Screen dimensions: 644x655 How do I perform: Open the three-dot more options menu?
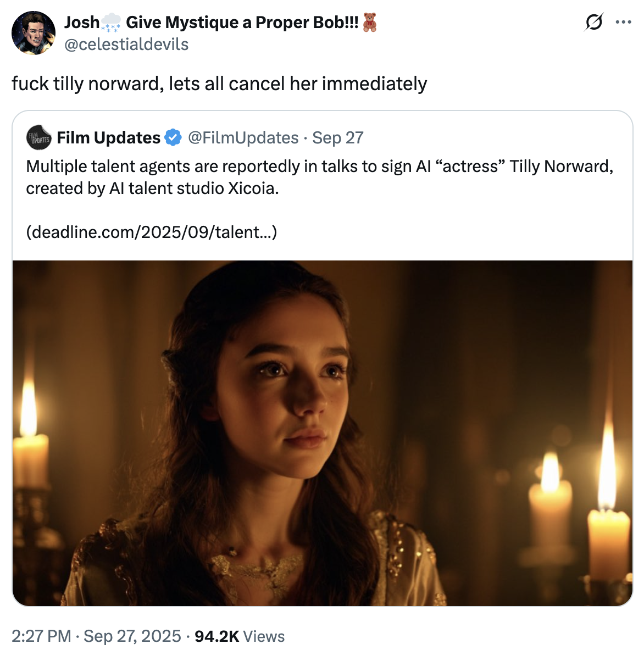(624, 22)
